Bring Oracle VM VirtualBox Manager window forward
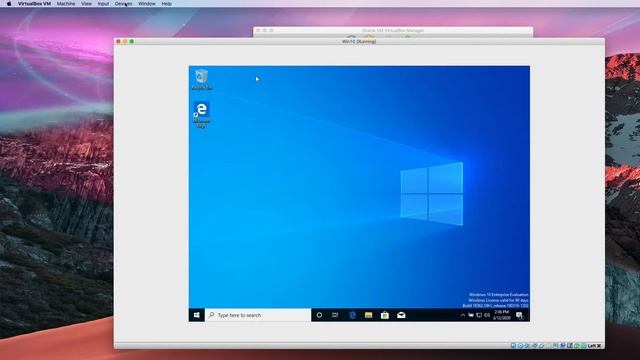Image resolution: width=640 pixels, height=360 pixels. point(393,31)
